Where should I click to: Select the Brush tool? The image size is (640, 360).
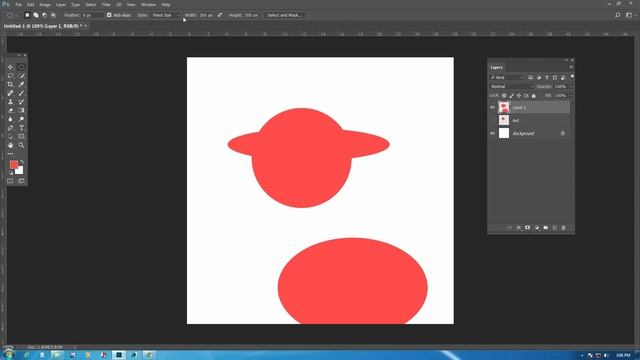coord(21,93)
